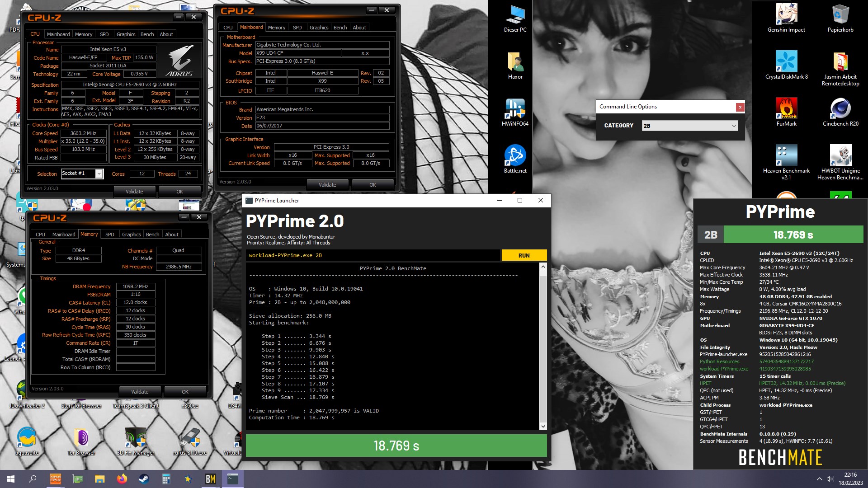868x488 pixels.
Task: Click OK in CPU-Z Mainboard window
Action: (x=373, y=185)
